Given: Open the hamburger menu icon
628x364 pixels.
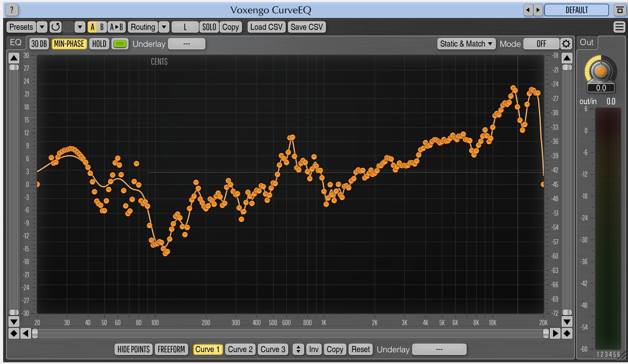Looking at the screenshot, I should [619, 27].
